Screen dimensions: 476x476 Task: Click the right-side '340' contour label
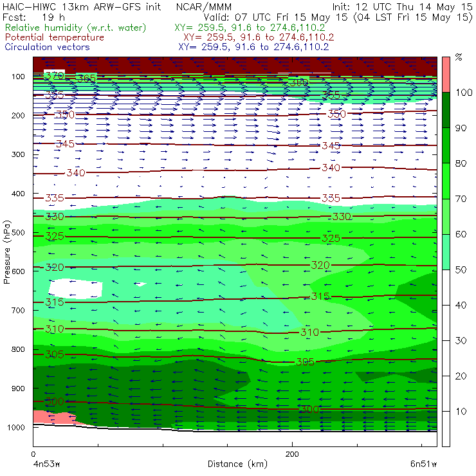coord(331,168)
